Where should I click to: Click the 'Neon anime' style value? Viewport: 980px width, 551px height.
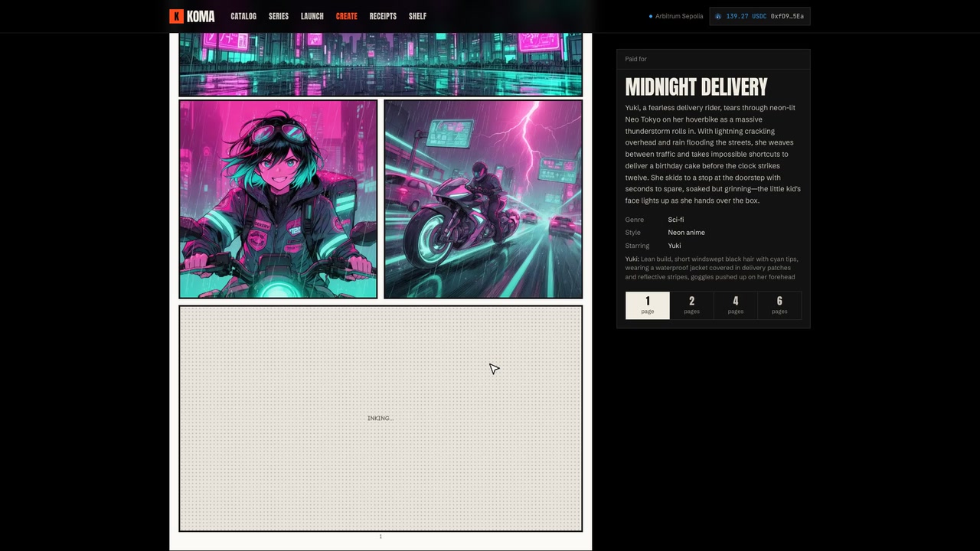[x=686, y=233]
